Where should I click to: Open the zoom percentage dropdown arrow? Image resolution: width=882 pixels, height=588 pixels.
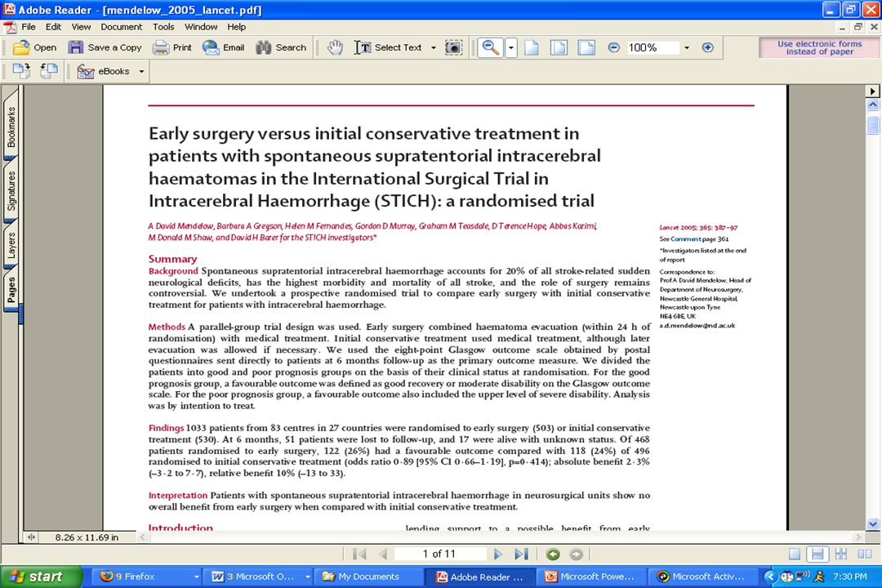(686, 48)
